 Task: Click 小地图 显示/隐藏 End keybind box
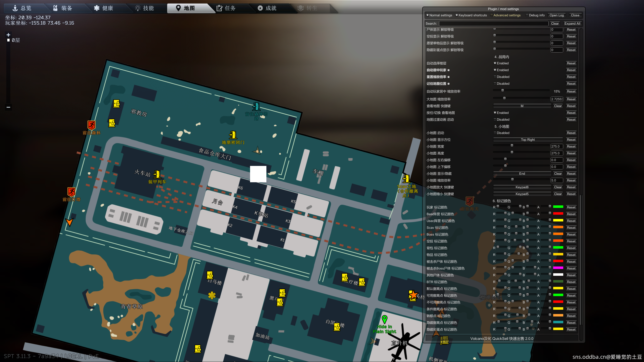point(522,173)
